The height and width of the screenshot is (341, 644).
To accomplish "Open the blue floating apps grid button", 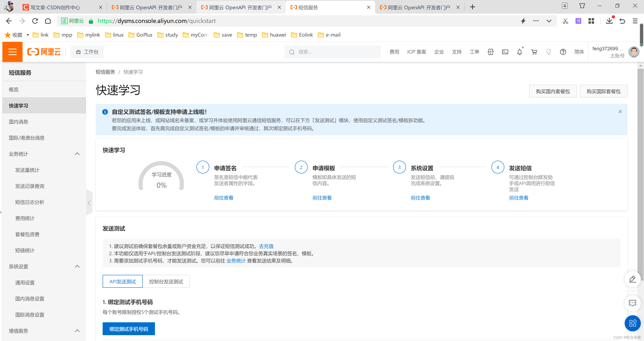I will [632, 323].
